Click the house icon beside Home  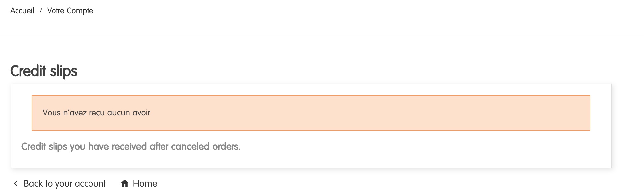tap(125, 183)
